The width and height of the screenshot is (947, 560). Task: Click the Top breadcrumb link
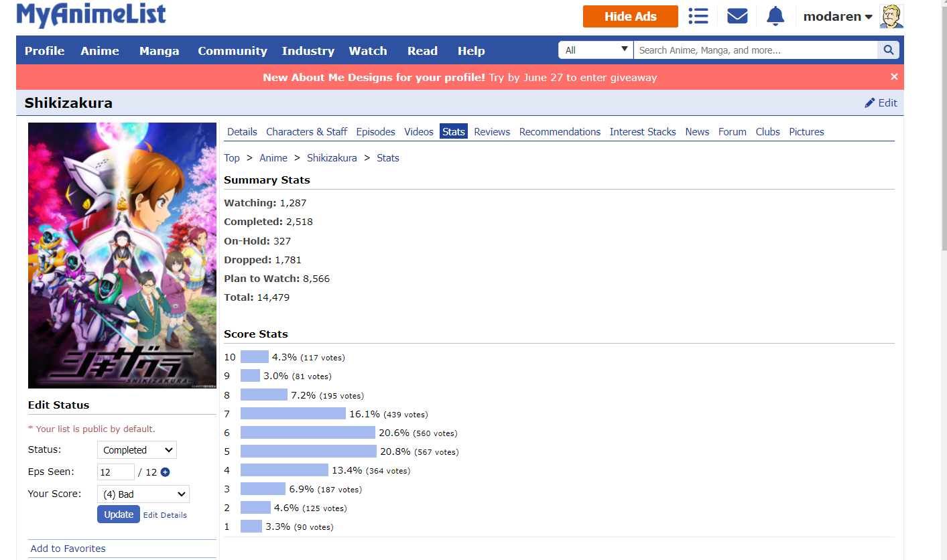(x=232, y=158)
